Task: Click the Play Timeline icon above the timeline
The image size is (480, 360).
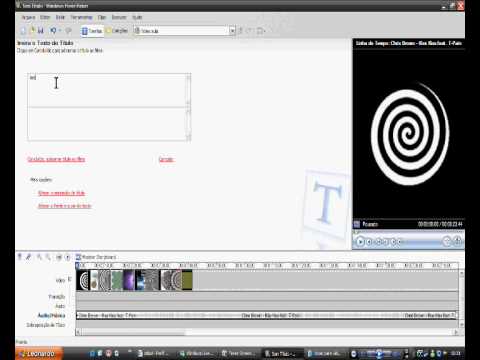Action: point(68,257)
